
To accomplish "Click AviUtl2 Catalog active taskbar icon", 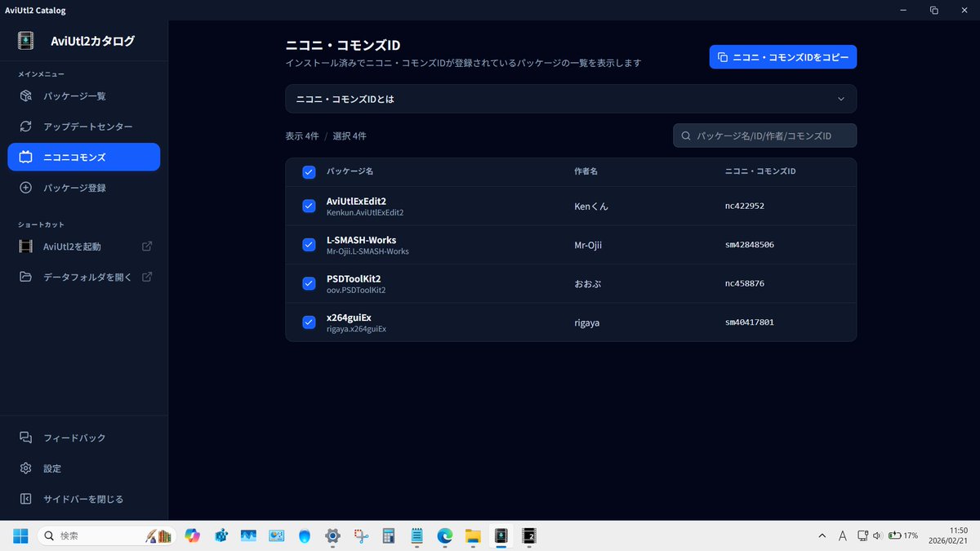I will [501, 535].
